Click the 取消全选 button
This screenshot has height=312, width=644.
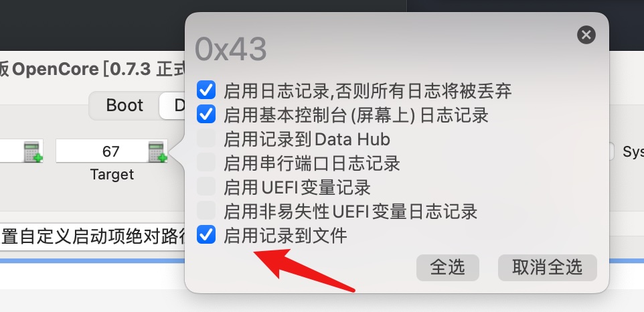click(x=548, y=268)
